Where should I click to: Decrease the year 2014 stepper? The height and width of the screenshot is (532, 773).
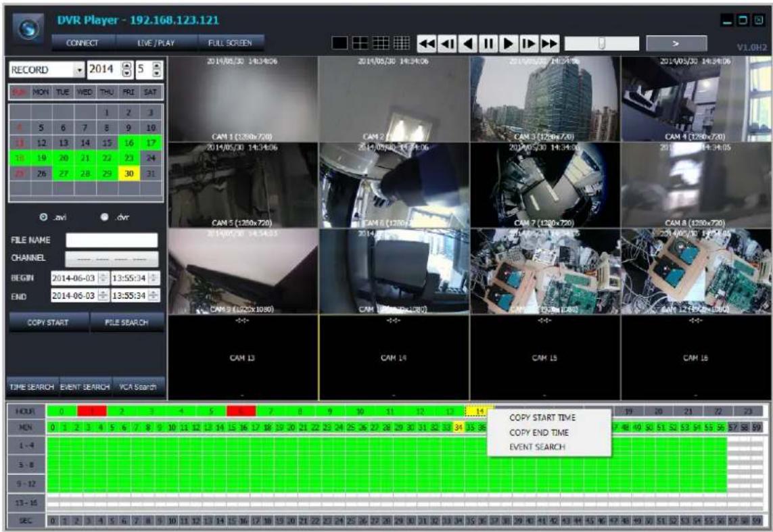point(126,74)
